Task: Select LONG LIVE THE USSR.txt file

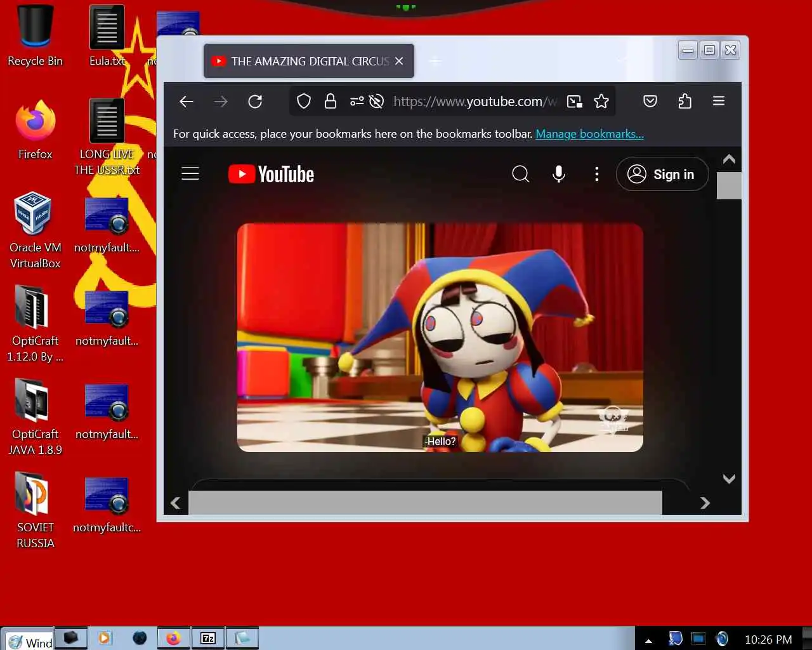Action: [107, 137]
